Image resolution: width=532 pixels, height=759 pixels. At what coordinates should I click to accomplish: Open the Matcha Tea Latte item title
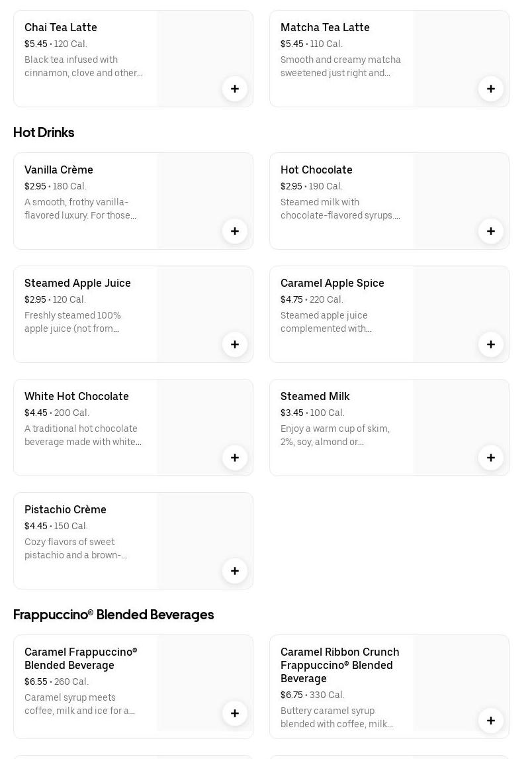pos(325,27)
